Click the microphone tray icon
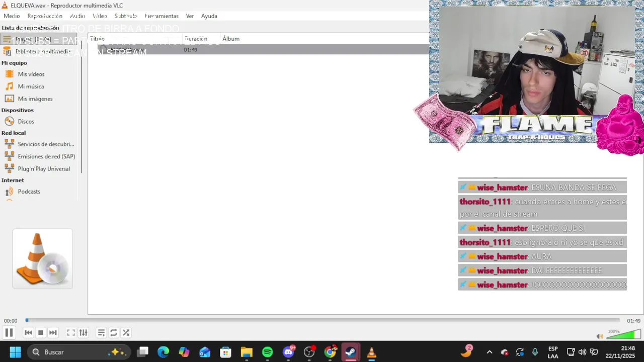Screen dimensions: 644x362 click(x=535, y=352)
